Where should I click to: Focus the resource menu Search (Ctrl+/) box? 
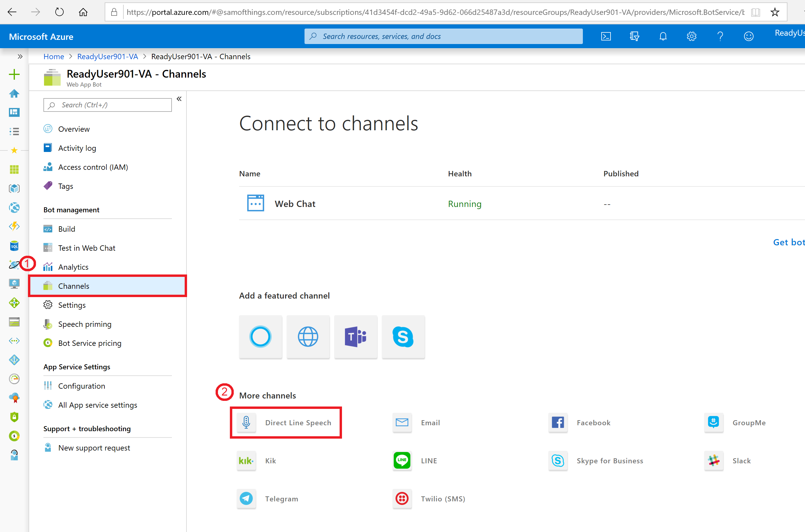pyautogui.click(x=108, y=105)
